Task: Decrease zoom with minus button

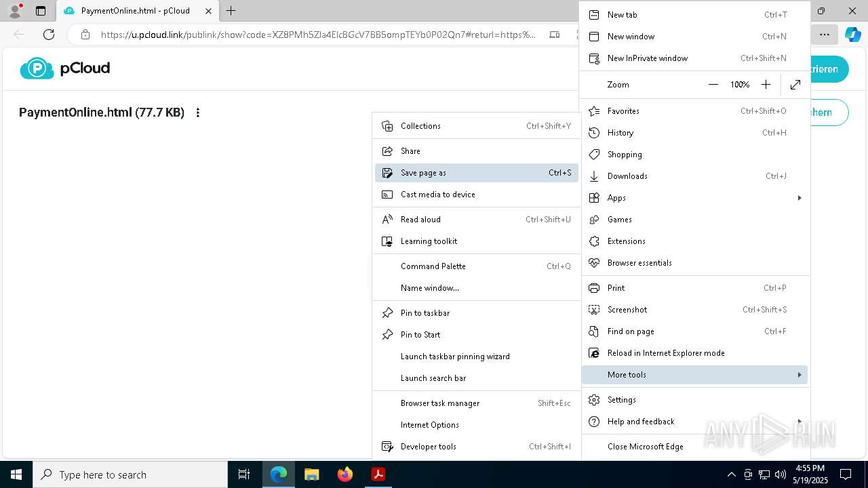Action: point(713,85)
